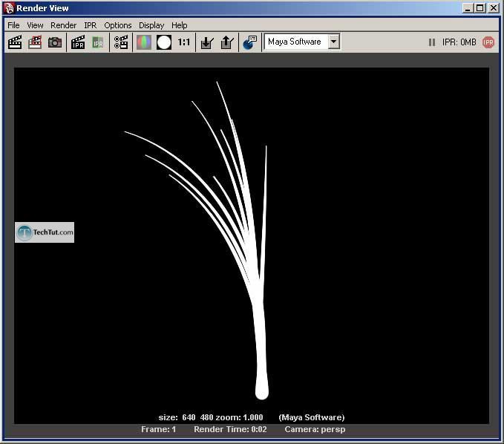Click the 1:1 real size icon
504x444 pixels.
(183, 42)
